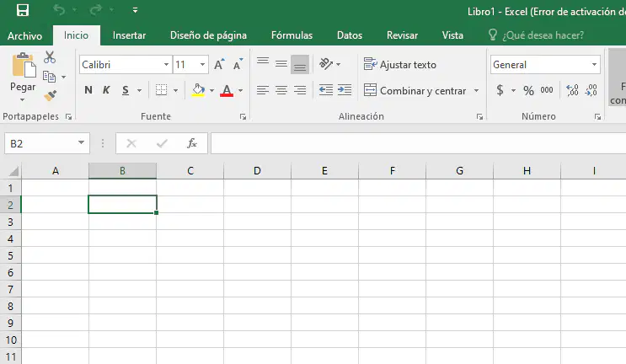The image size is (626, 364).
Task: Apply yellow fill color bucket
Action: 199,91
